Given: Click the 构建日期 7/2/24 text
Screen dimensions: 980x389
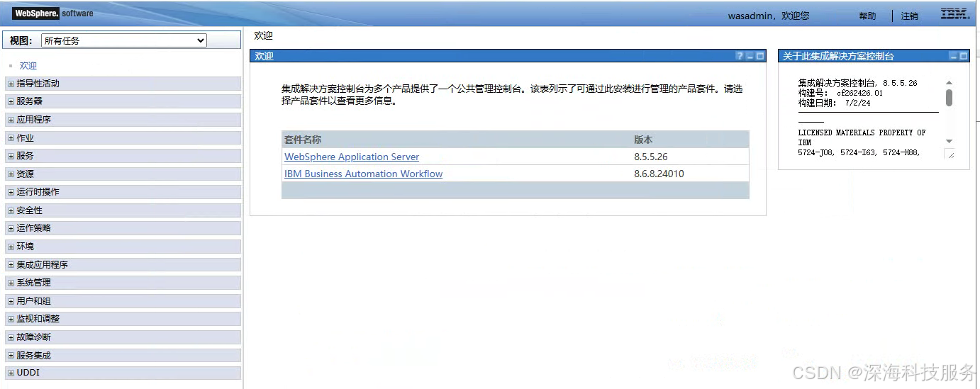Looking at the screenshot, I should point(834,103).
